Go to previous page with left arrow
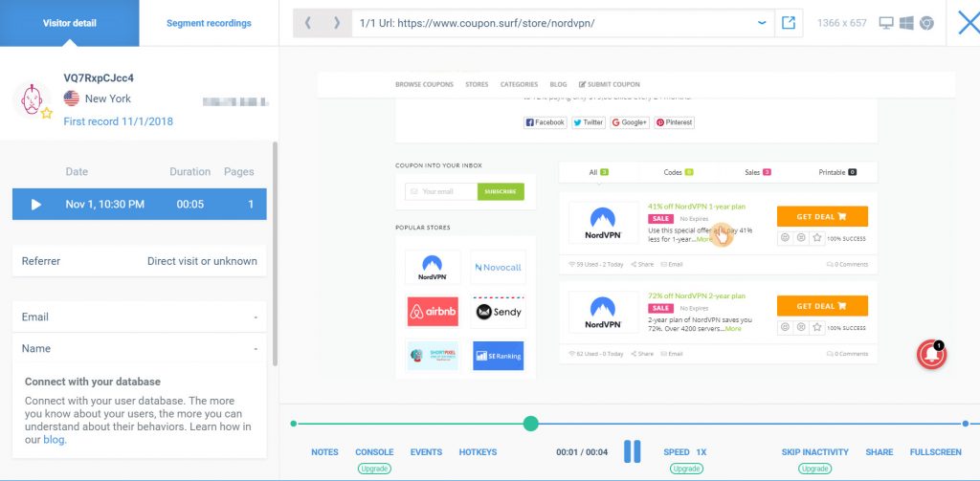This screenshot has width=980, height=481. click(307, 23)
